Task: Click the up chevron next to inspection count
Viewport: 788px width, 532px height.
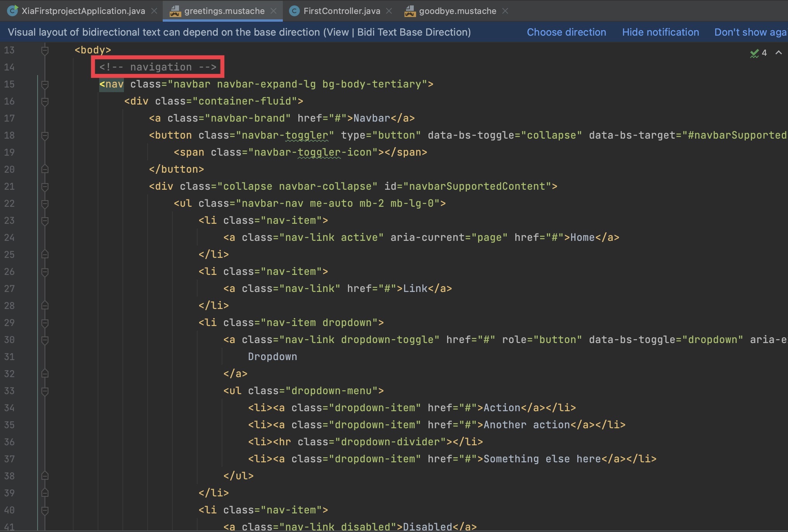Action: (x=778, y=53)
